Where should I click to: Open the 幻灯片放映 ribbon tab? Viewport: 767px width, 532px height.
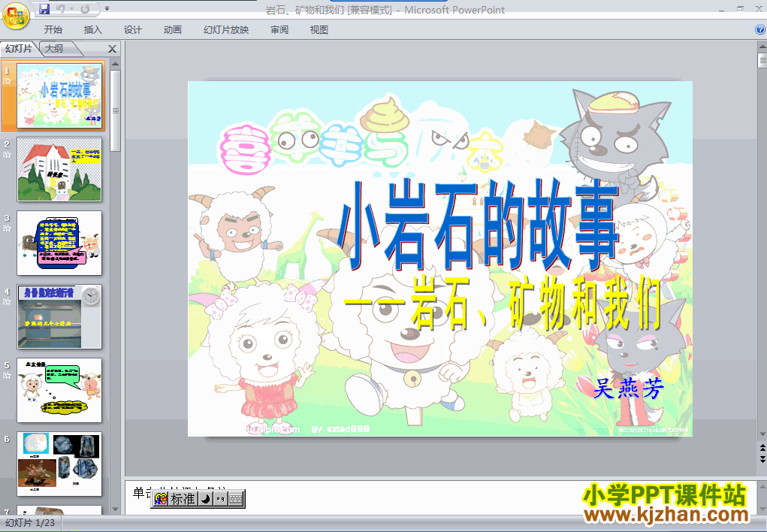[x=226, y=30]
